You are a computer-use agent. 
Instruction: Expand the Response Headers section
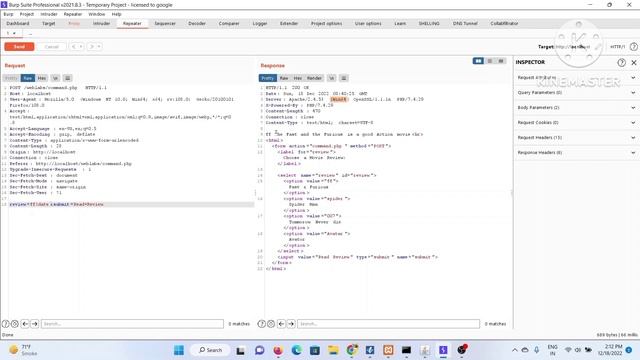tap(576, 153)
